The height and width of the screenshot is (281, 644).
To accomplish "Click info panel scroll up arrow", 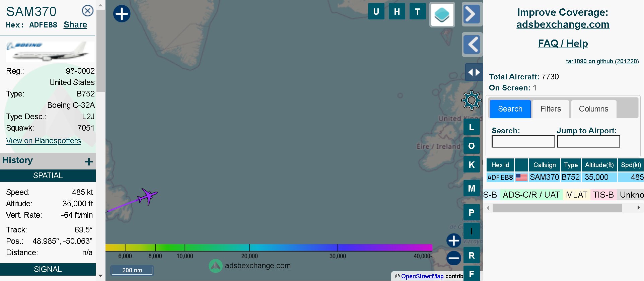I will tap(100, 5).
